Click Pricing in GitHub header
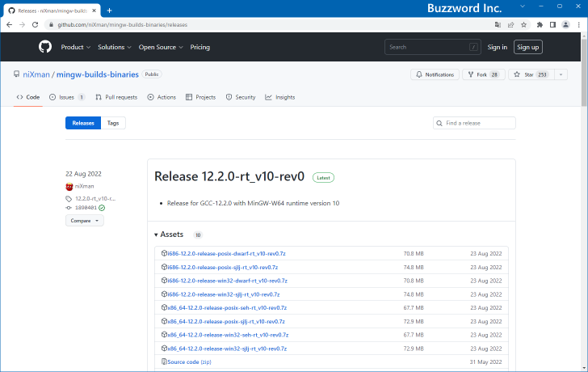 click(x=199, y=47)
